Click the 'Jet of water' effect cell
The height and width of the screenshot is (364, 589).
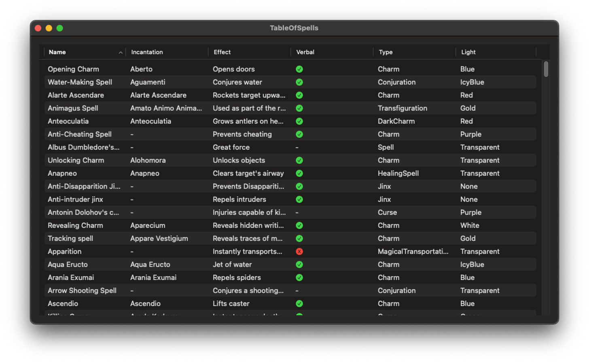pos(232,265)
